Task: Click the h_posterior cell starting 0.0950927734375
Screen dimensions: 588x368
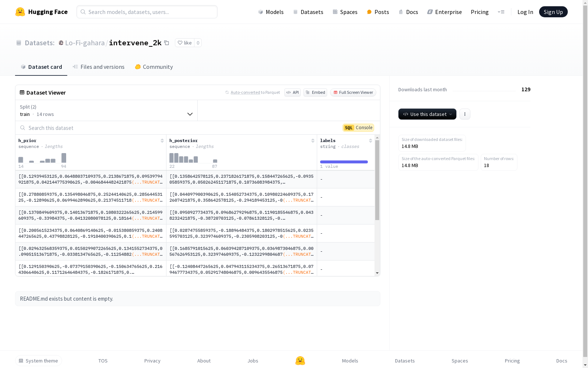Action: (x=241, y=215)
